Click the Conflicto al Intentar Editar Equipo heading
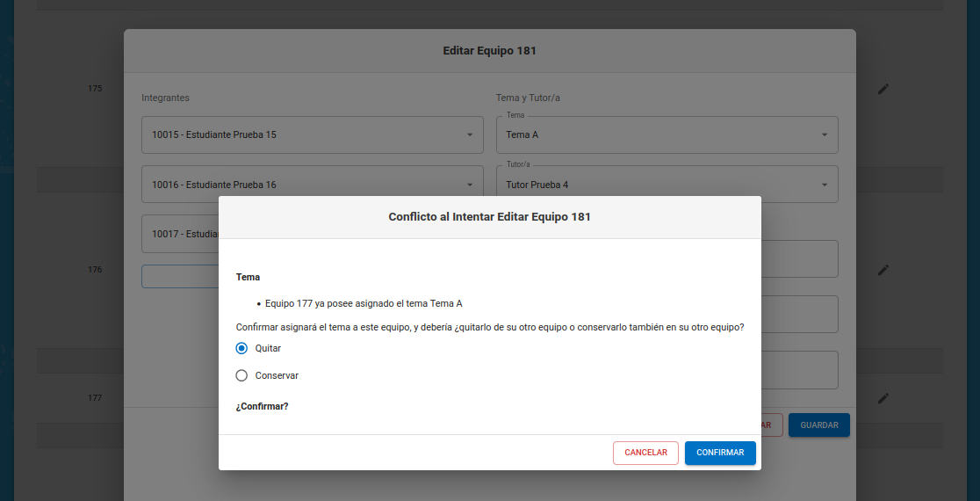Viewport: 980px width, 501px height. (489, 216)
